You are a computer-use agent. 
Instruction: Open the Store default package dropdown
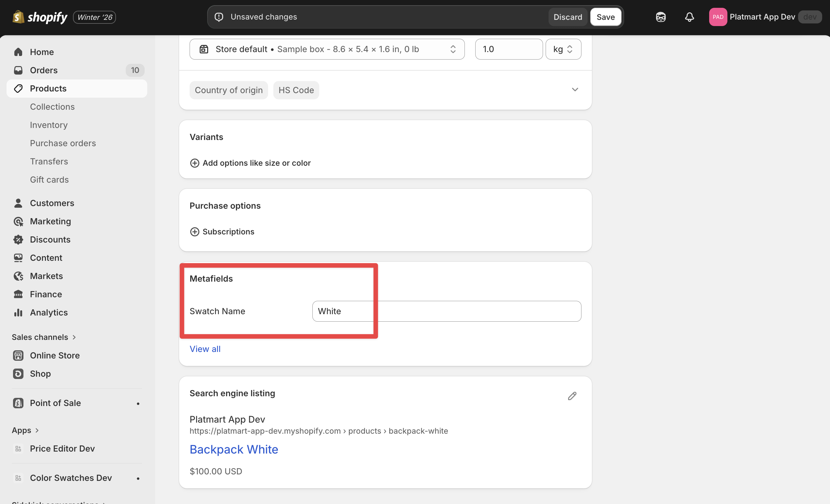[327, 49]
